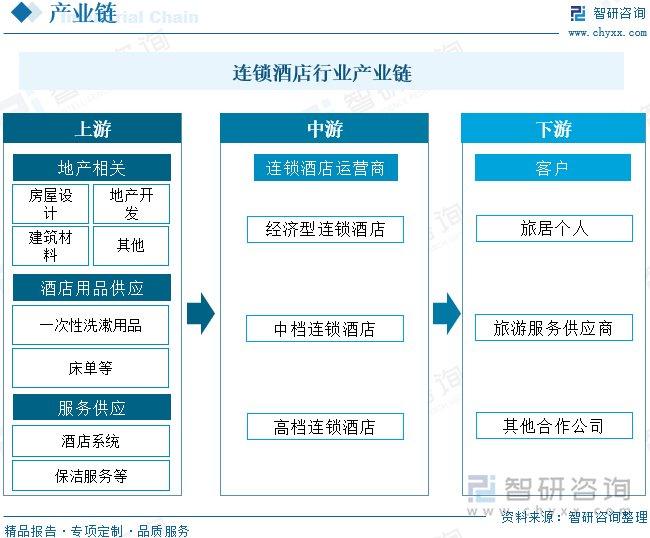Select the 保洁服务等 box
650x538 pixels.
click(91, 476)
